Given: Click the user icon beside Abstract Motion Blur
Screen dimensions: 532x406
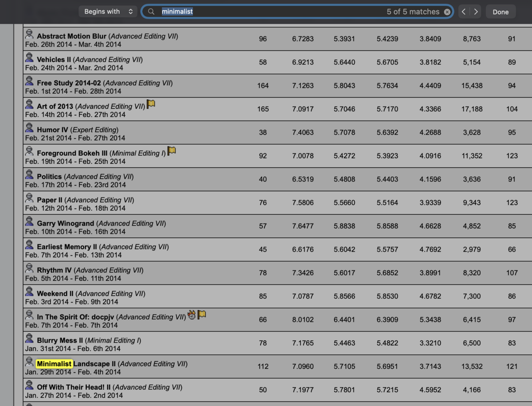Looking at the screenshot, I should click(29, 34).
